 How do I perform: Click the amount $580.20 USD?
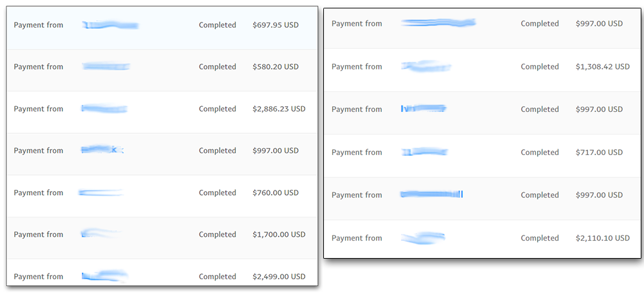[276, 66]
